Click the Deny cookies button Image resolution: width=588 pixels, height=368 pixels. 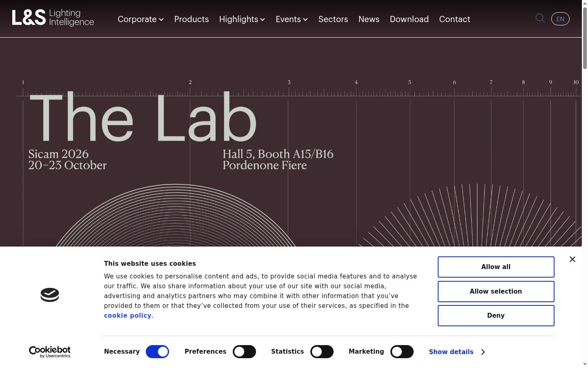coord(496,316)
